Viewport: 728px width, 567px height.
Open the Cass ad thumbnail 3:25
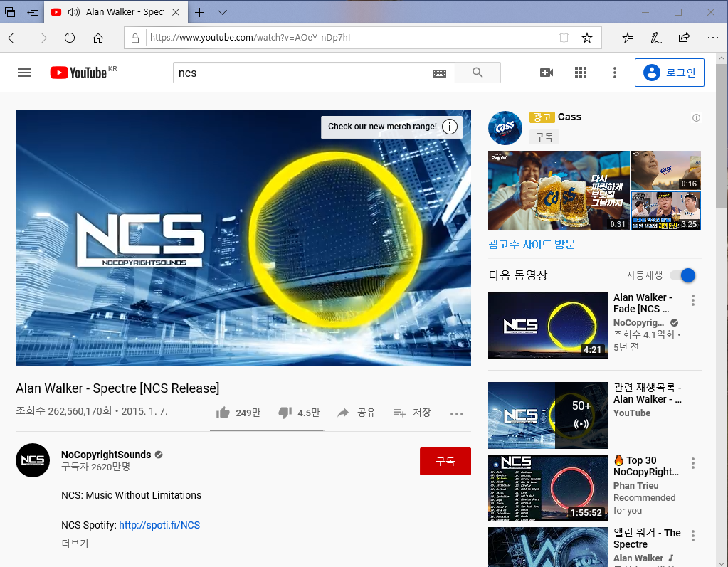[666, 211]
